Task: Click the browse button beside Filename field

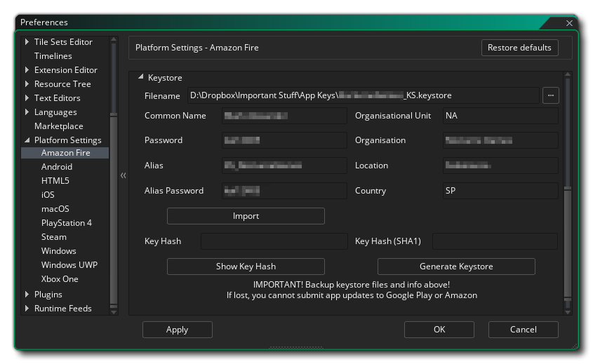Action: point(551,95)
